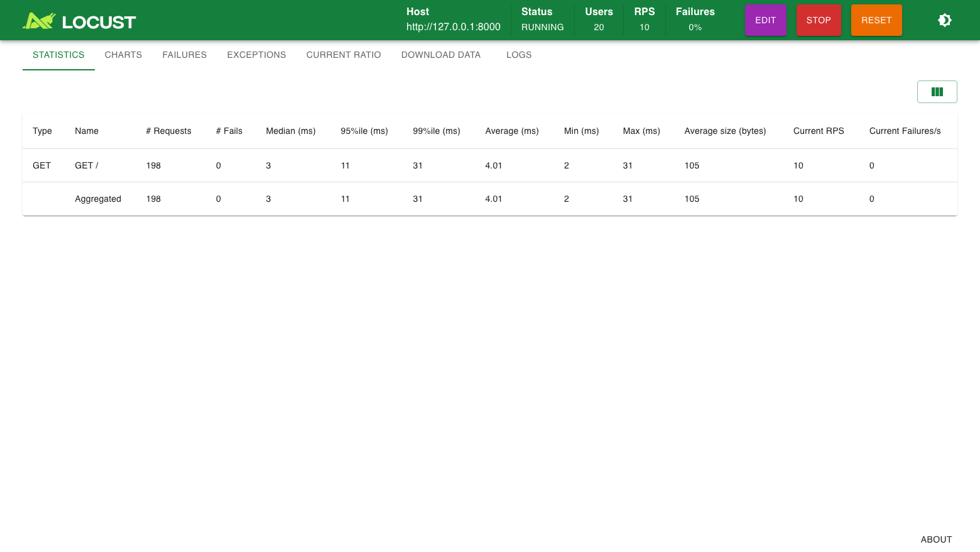Click the RPS value in the header
Image resolution: width=980 pixels, height=552 pixels.
(x=645, y=27)
